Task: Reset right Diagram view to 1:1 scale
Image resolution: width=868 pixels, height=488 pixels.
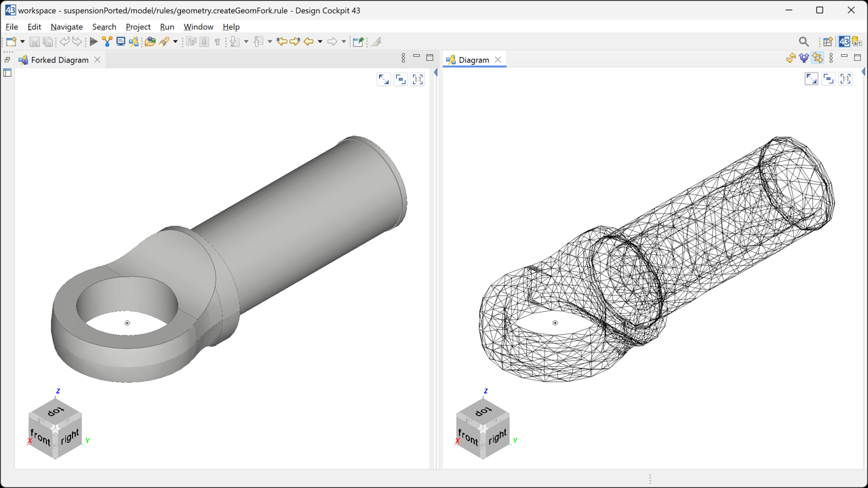Action: pos(846,79)
